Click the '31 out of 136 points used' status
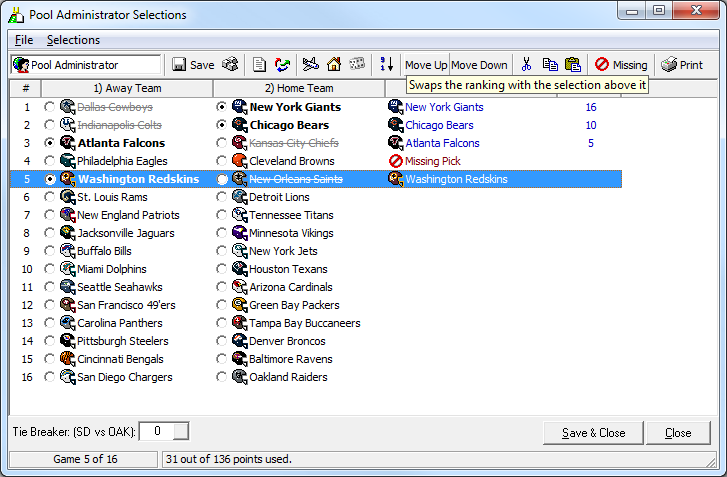 229,459
